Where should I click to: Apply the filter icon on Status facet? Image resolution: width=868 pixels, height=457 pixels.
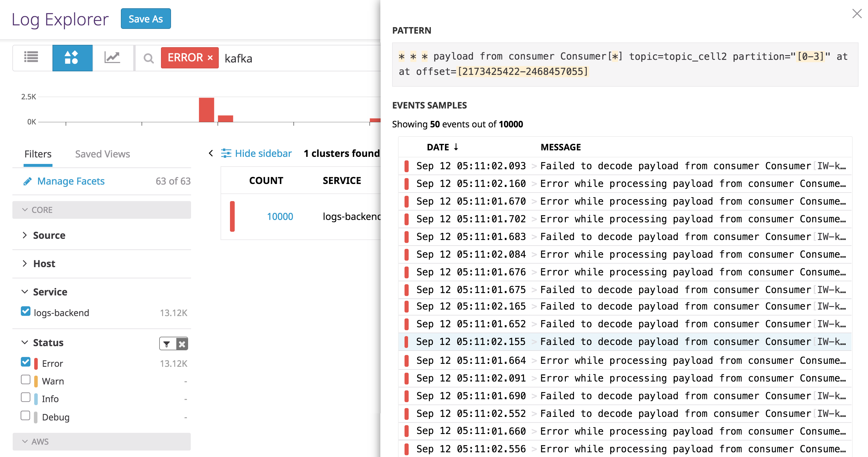coord(167,343)
